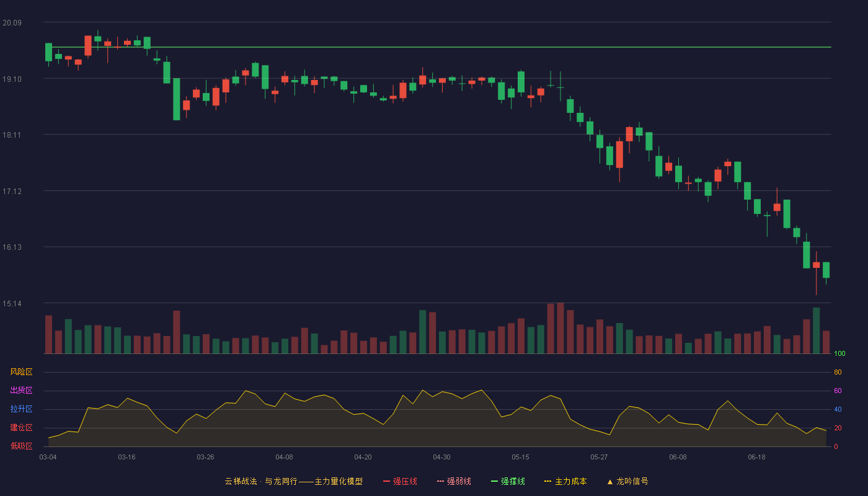Image resolution: width=868 pixels, height=496 pixels.
Task: Click the 17.12 price axis label
Action: coord(12,192)
